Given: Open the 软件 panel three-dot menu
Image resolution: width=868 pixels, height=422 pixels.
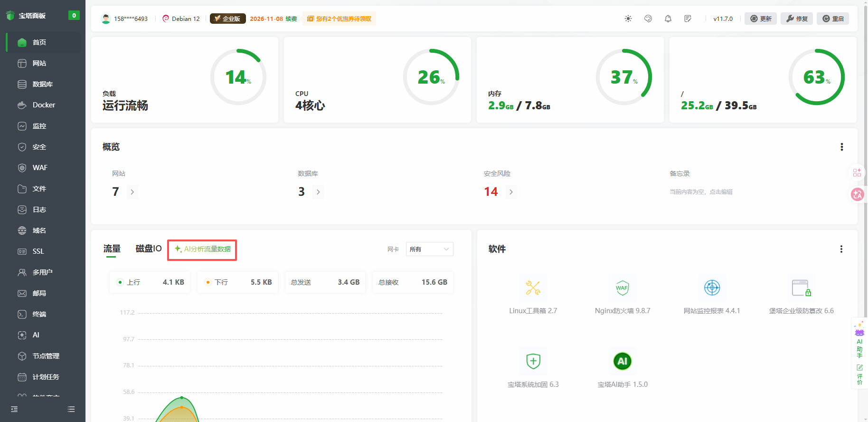Looking at the screenshot, I should [x=841, y=249].
